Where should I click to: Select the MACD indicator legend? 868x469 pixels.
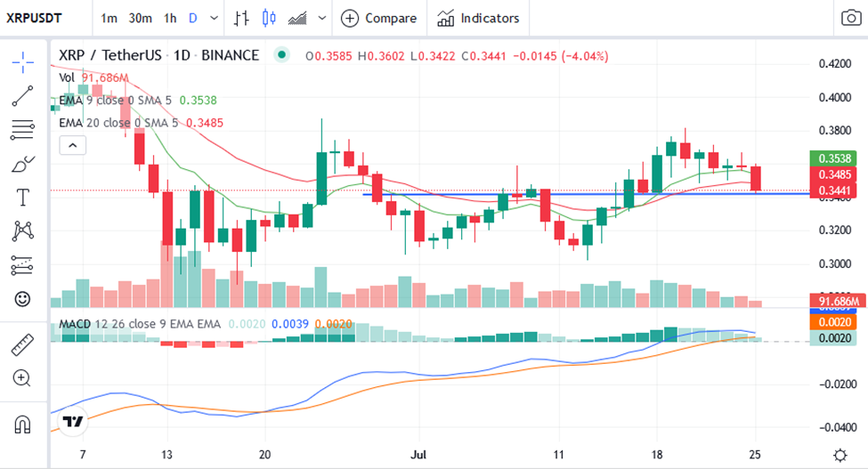coord(206,324)
